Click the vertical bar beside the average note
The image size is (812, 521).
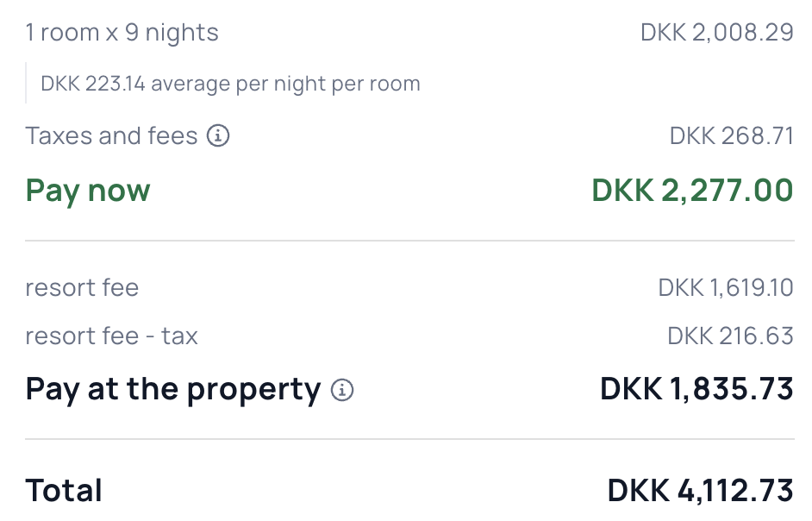[26, 83]
